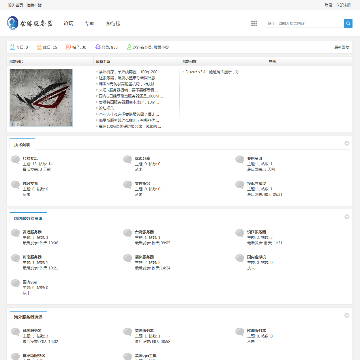360x360 pixels.
Task: Click the blue person icon in stats bar
Action: coord(12,47)
